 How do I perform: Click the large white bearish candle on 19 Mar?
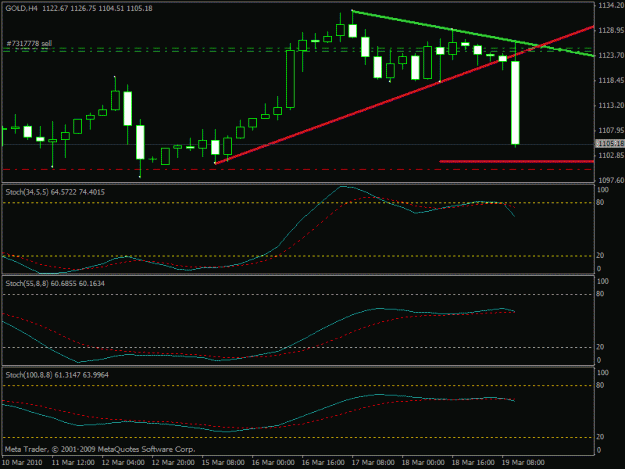coord(515,102)
